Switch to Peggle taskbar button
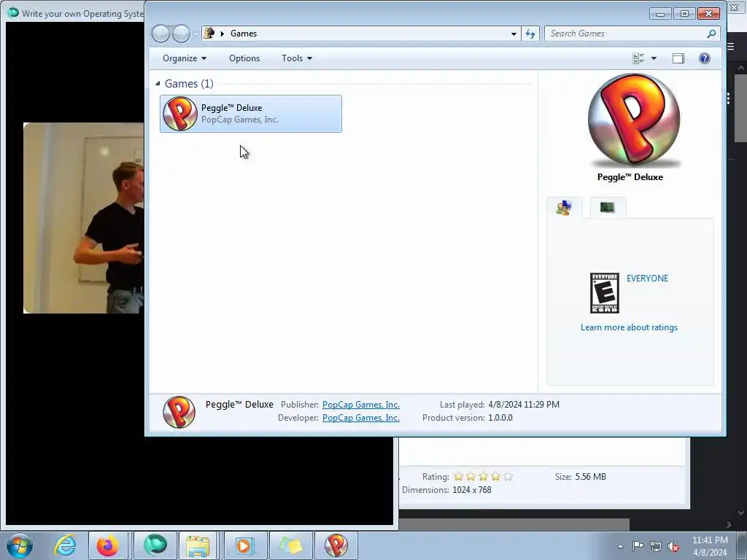Viewport: 747px width, 560px height. click(336, 545)
